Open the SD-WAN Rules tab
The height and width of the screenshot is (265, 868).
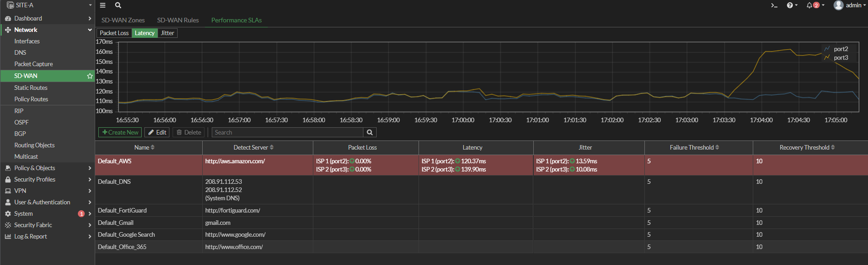pos(178,20)
